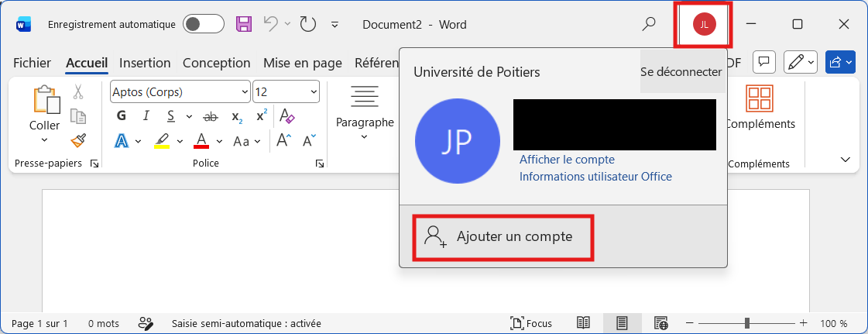Open Customize Quick Access Toolbar dropdown
This screenshot has height=334, width=868.
pos(335,24)
